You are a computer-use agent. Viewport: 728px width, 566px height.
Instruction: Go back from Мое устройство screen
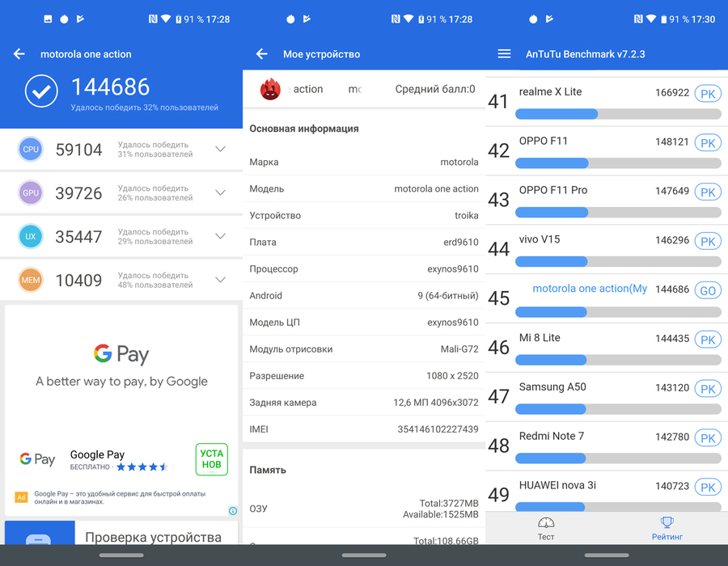pos(262,54)
